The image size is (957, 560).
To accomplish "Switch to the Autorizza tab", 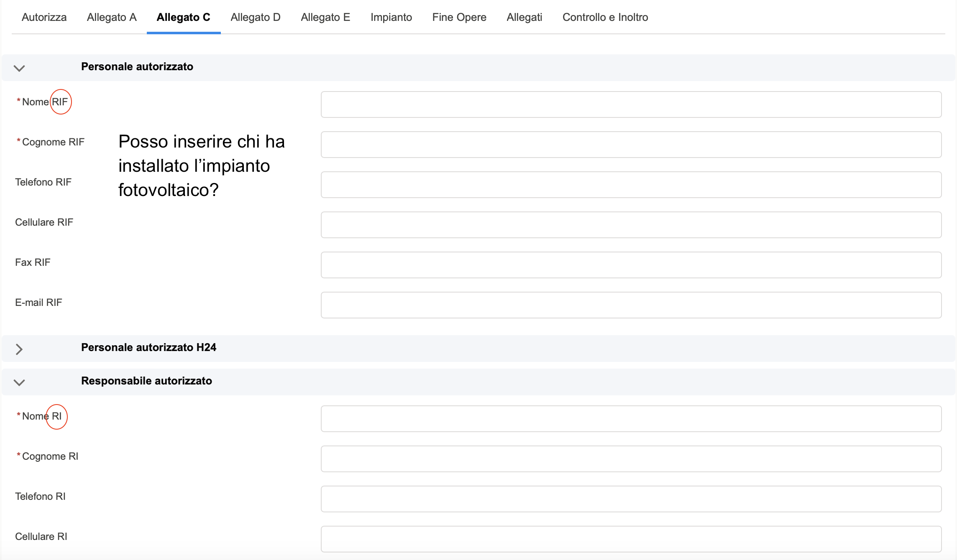I will point(44,17).
